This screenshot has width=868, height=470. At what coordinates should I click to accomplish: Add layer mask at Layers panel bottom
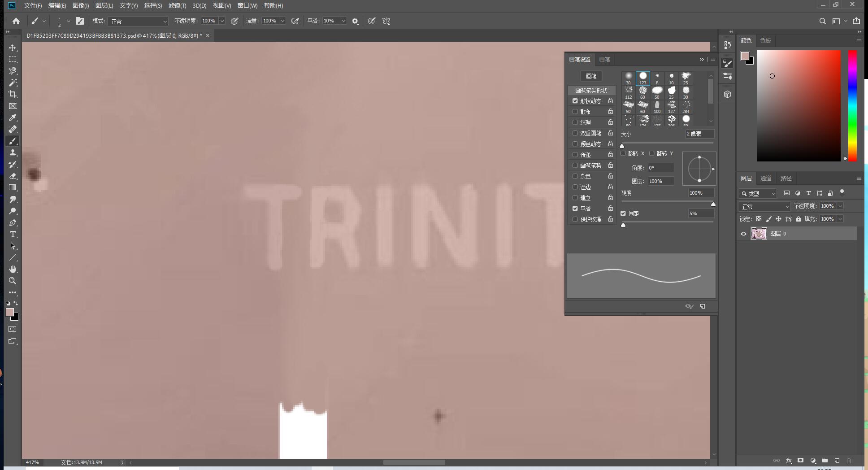click(800, 461)
